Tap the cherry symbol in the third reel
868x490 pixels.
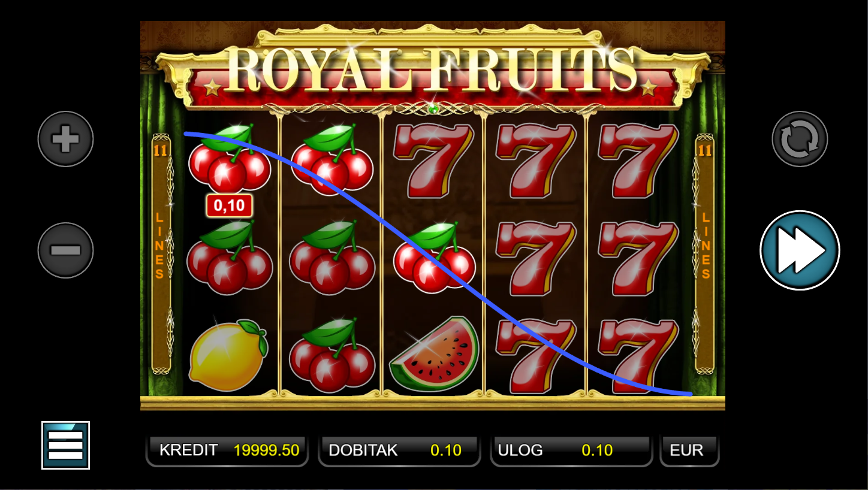(x=435, y=257)
